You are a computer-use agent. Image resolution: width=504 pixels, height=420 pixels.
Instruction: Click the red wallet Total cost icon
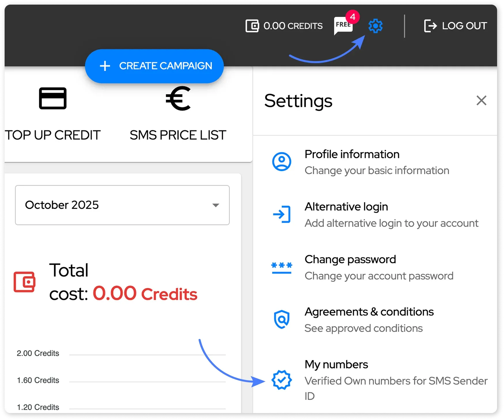(24, 281)
